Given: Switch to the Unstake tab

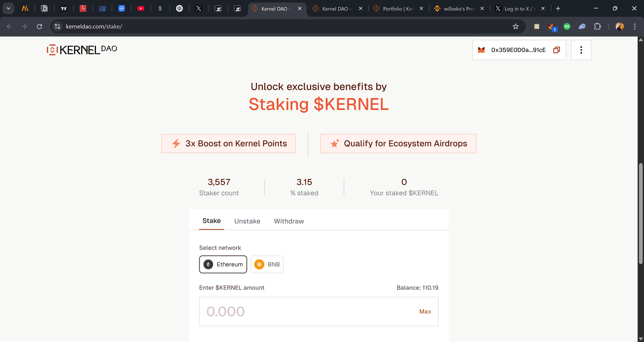Looking at the screenshot, I should coord(247,221).
